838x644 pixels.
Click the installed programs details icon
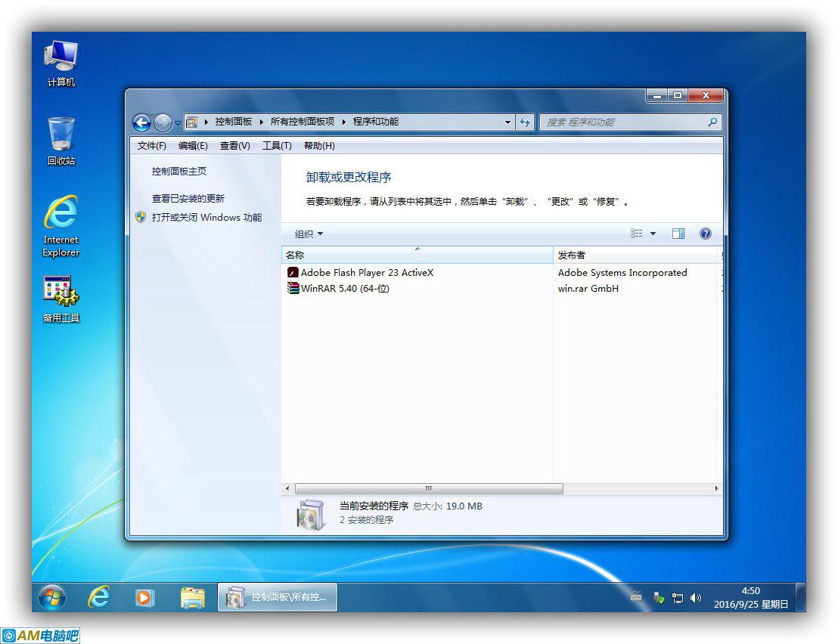coord(311,515)
